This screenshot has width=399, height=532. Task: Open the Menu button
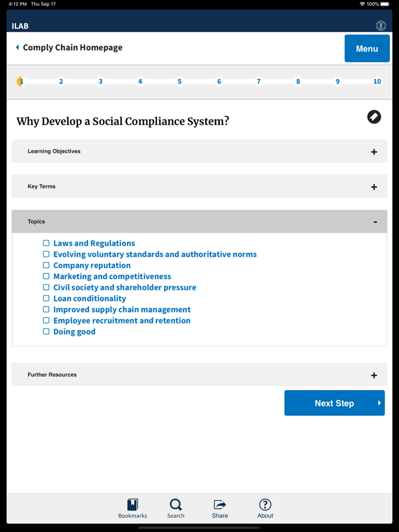pos(367,48)
